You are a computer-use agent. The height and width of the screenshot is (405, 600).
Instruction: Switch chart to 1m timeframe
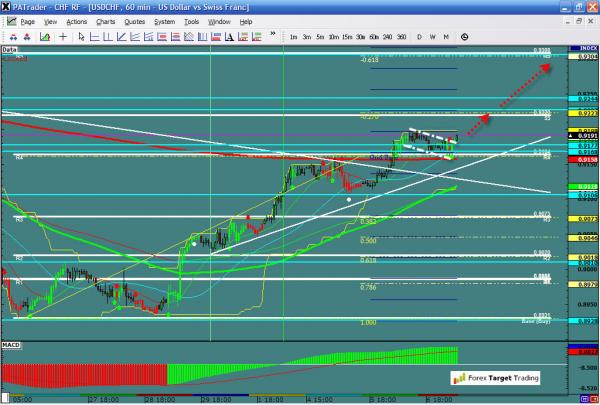pos(293,37)
